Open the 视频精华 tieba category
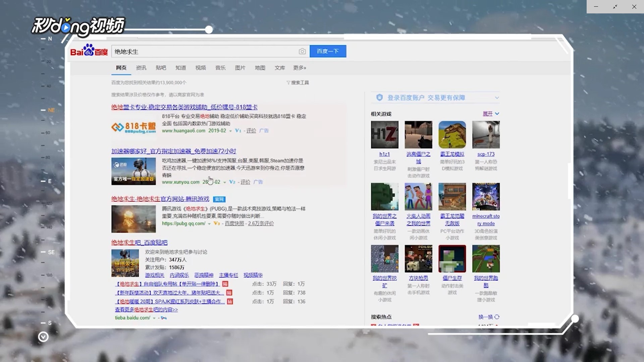The height and width of the screenshot is (362, 644). pyautogui.click(x=253, y=275)
